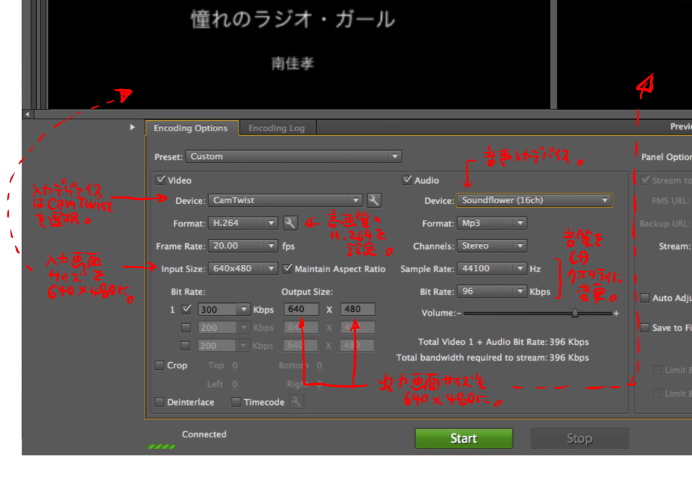Switch to the Encoding Log tab
692x480 pixels.
pos(277,128)
